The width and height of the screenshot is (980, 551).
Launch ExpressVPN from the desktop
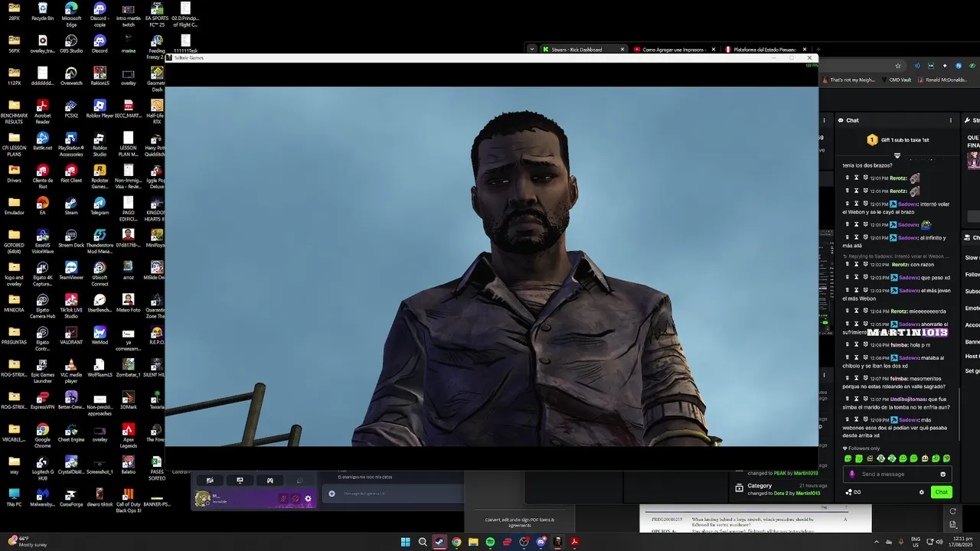pos(43,399)
